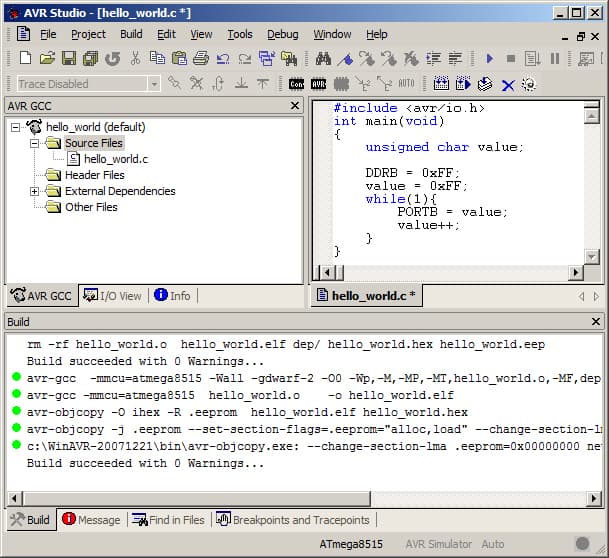Switch to the Info tab
609x558 pixels.
point(172,296)
